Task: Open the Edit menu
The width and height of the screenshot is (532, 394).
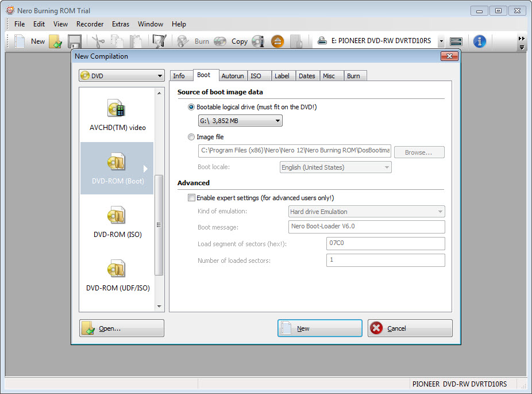Action: pos(39,24)
